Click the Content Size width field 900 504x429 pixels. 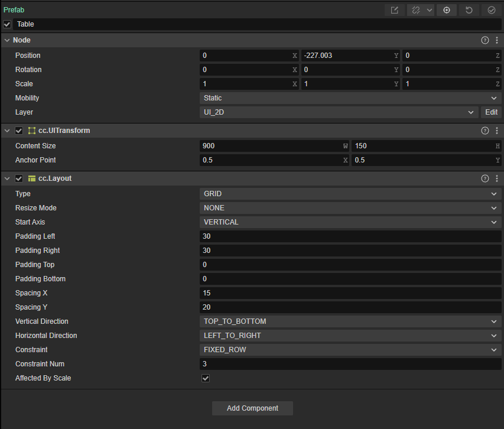(275, 146)
